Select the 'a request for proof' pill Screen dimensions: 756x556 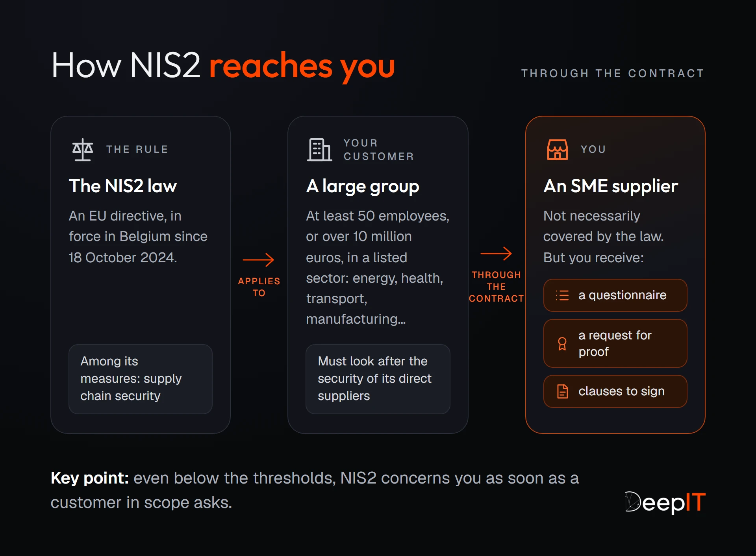coord(615,343)
